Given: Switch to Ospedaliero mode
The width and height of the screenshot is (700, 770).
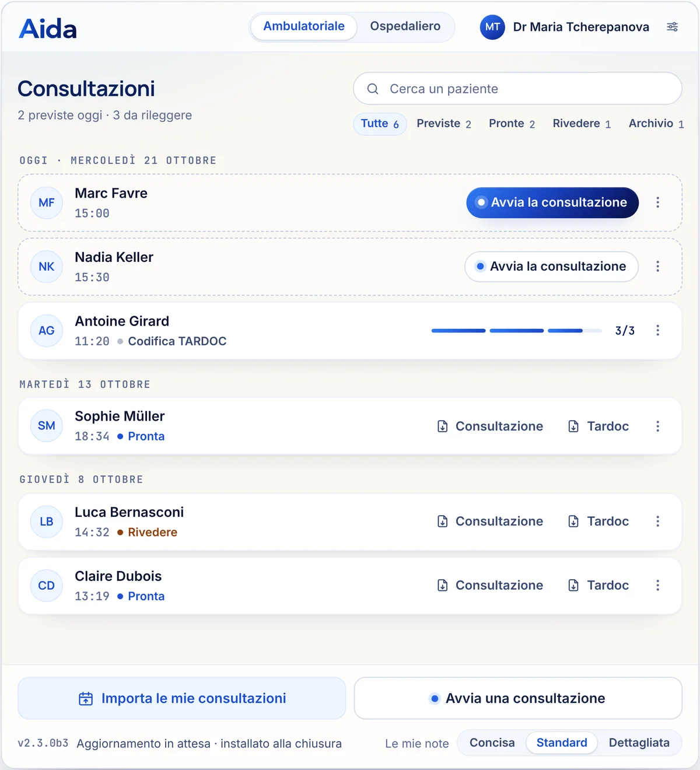Looking at the screenshot, I should [405, 26].
